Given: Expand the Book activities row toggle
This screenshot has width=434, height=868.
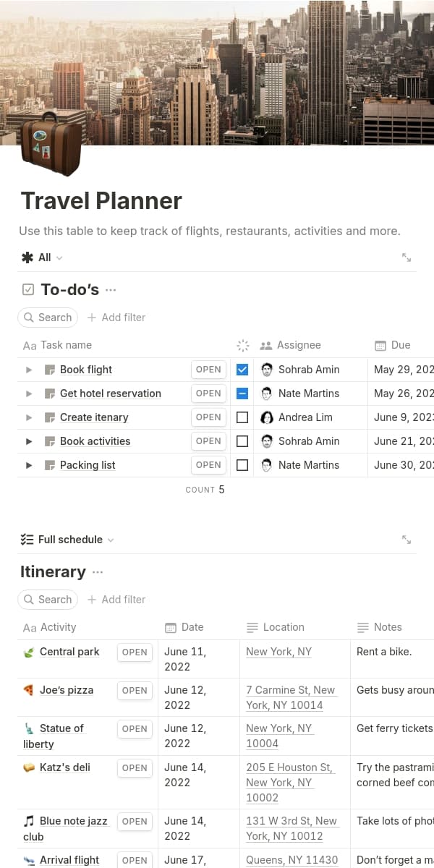Looking at the screenshot, I should click(29, 441).
